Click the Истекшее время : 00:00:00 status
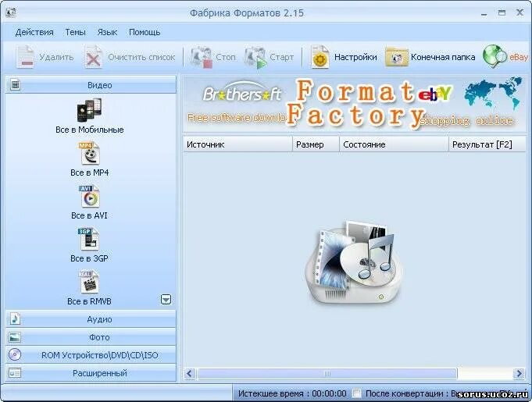This screenshot has height=402, width=532. [x=292, y=393]
